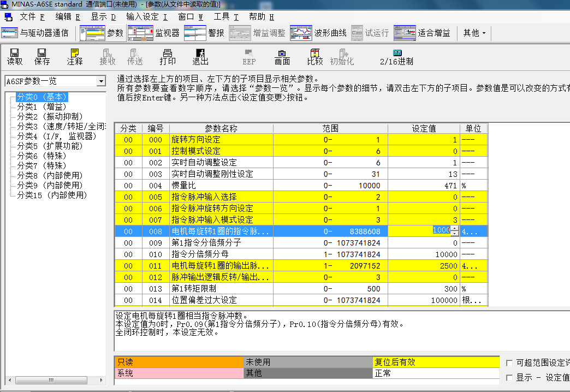570x392 pixels.
Task: Open the A6SF参数一览 dropdown list
Action: point(100,81)
